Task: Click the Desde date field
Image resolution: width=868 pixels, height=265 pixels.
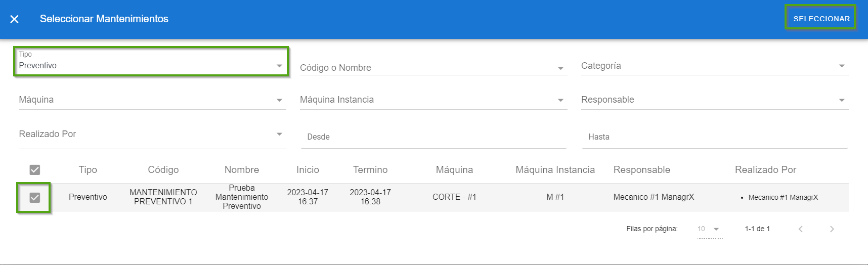Action: (x=433, y=137)
